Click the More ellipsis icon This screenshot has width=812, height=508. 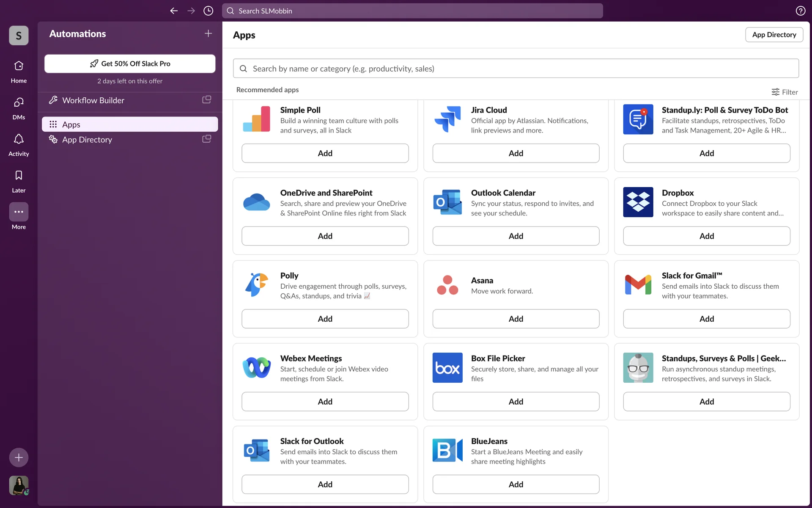coord(19,212)
